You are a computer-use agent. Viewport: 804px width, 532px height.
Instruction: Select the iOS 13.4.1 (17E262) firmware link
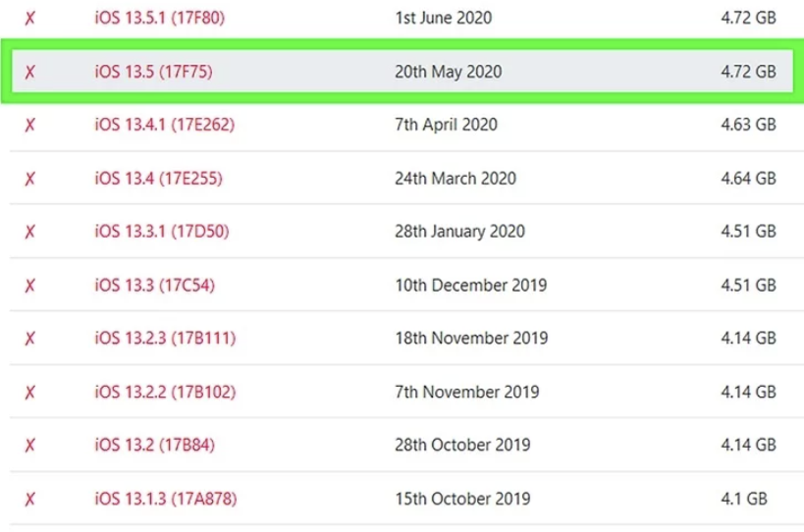[164, 125]
